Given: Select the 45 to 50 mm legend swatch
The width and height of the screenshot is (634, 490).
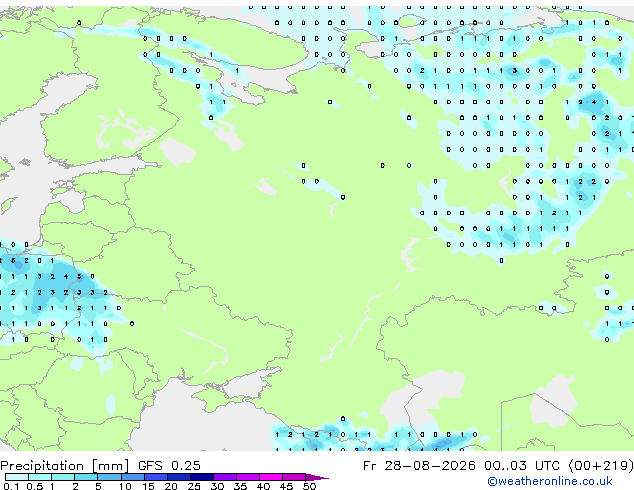Looking at the screenshot, I should [294, 477].
